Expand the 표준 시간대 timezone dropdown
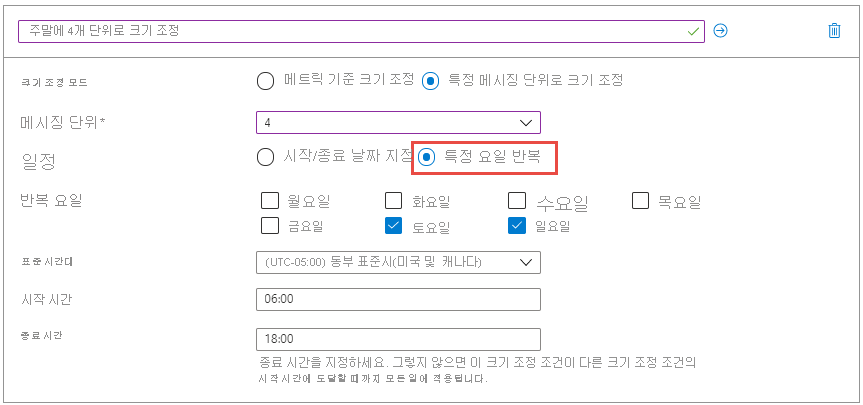This screenshot has height=405, width=863. (398, 262)
